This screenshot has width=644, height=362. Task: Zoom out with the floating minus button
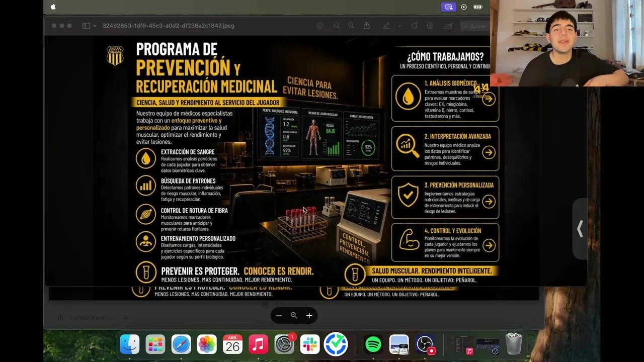[x=279, y=315]
